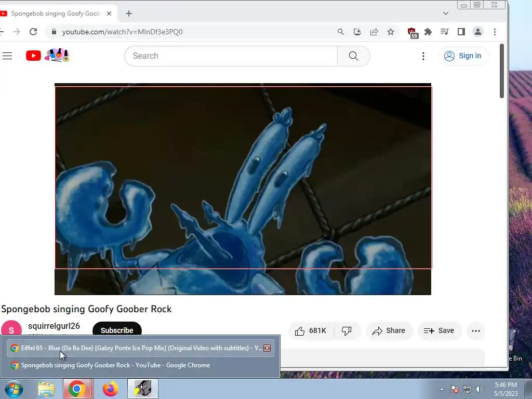The image size is (532, 399).
Task: Switch to Eiffel 65 Blue Chrome window
Action: [x=140, y=348]
